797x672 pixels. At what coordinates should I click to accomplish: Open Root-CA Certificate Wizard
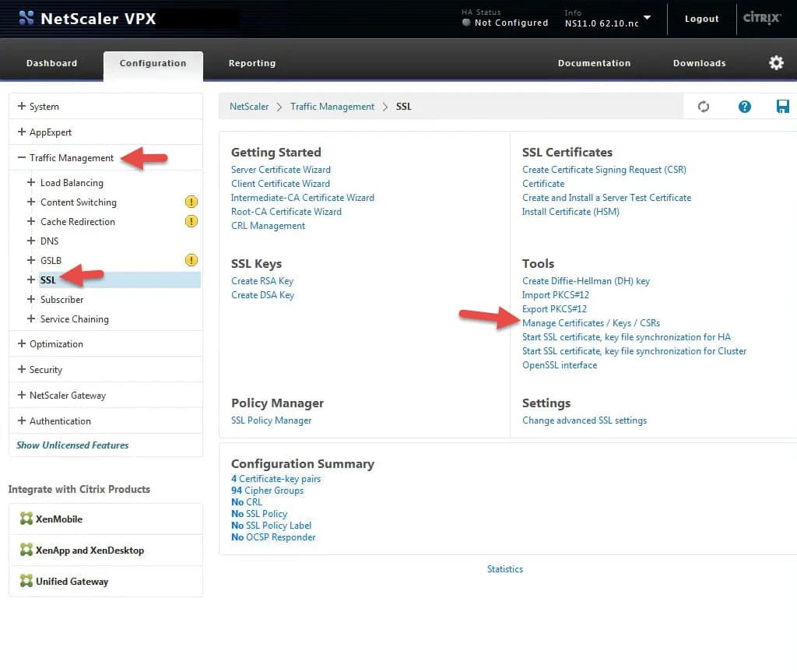coord(286,212)
